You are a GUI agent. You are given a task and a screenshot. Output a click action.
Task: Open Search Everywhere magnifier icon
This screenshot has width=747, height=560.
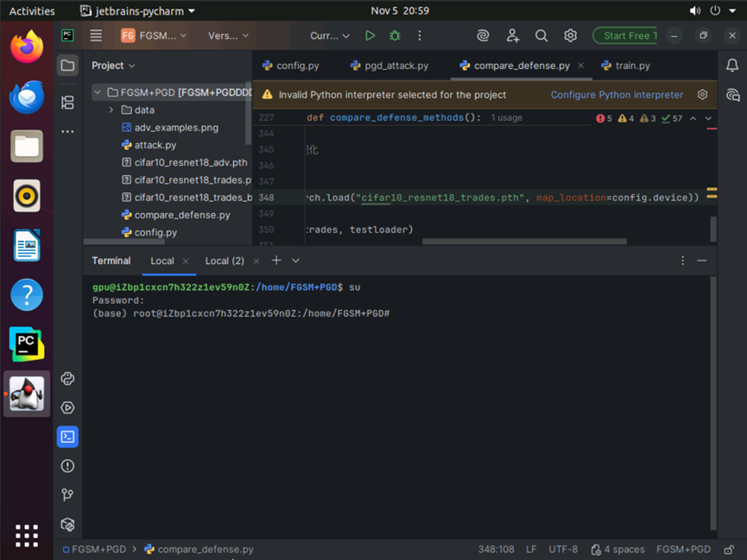pos(541,35)
